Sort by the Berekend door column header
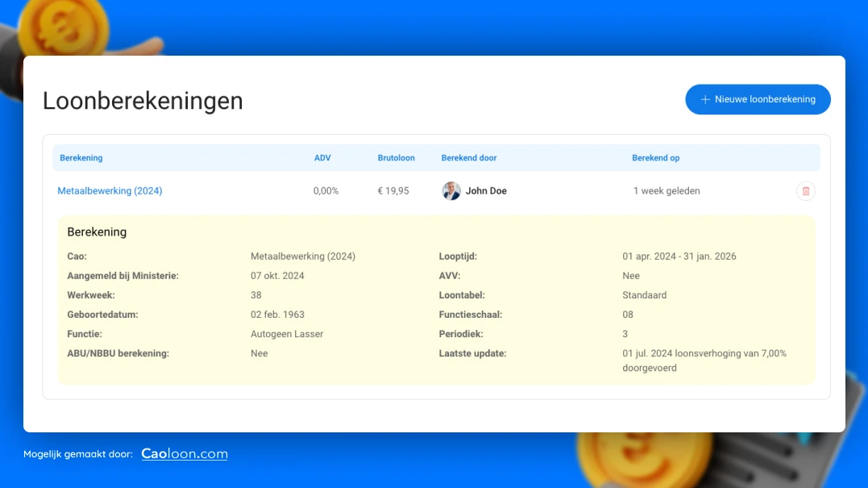Image resolution: width=868 pixels, height=488 pixels. (469, 158)
